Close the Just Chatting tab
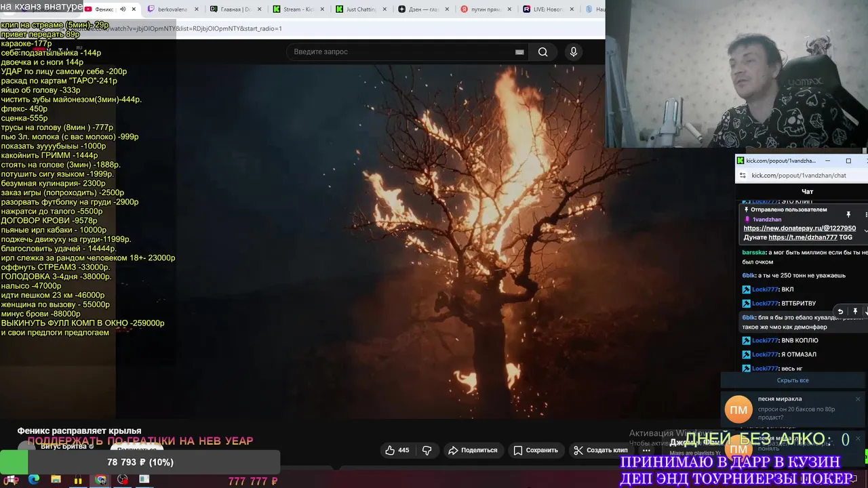This screenshot has width=868, height=488. 386,9
